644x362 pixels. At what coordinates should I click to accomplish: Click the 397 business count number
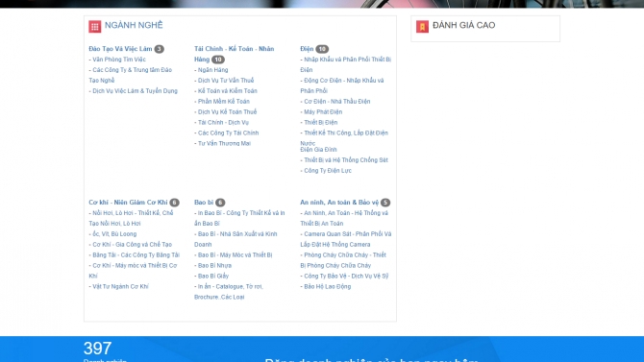(x=97, y=349)
